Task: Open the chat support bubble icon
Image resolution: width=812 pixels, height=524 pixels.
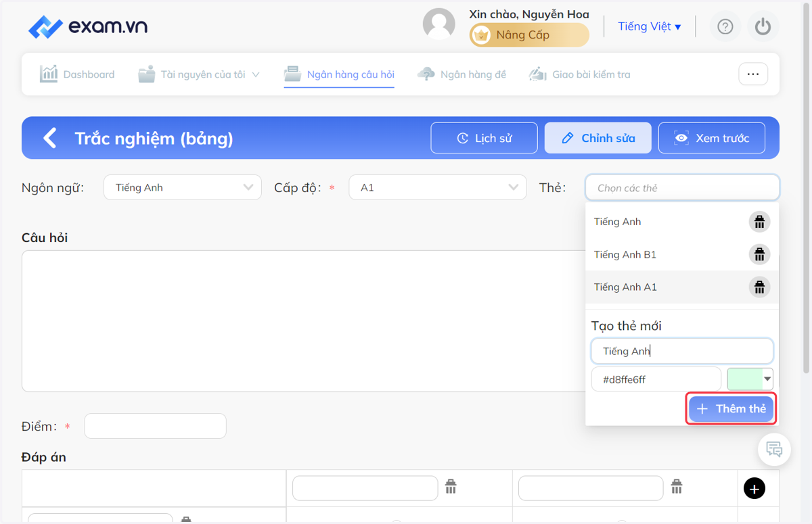Action: coord(774,449)
